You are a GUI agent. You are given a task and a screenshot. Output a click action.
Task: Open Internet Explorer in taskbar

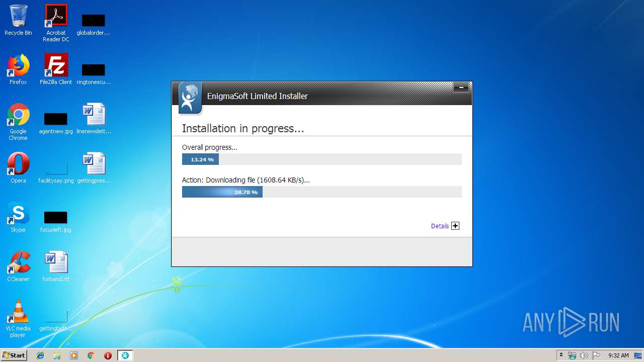[40, 355]
